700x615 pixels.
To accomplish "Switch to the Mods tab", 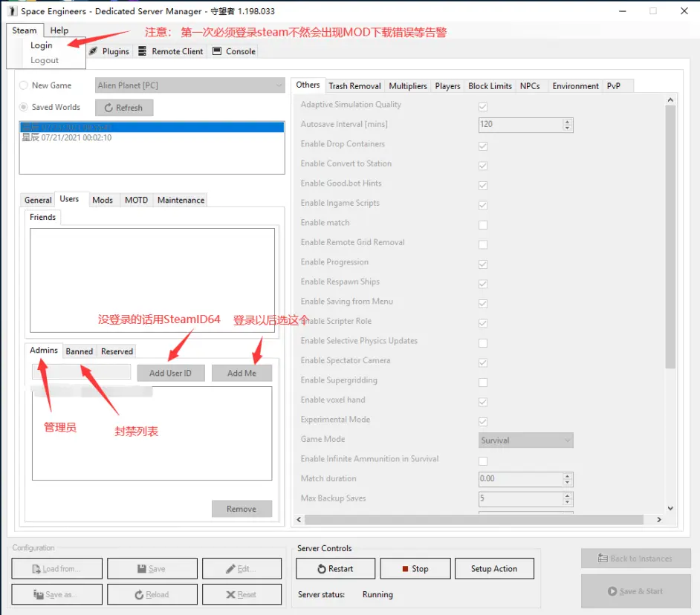I will click(103, 200).
